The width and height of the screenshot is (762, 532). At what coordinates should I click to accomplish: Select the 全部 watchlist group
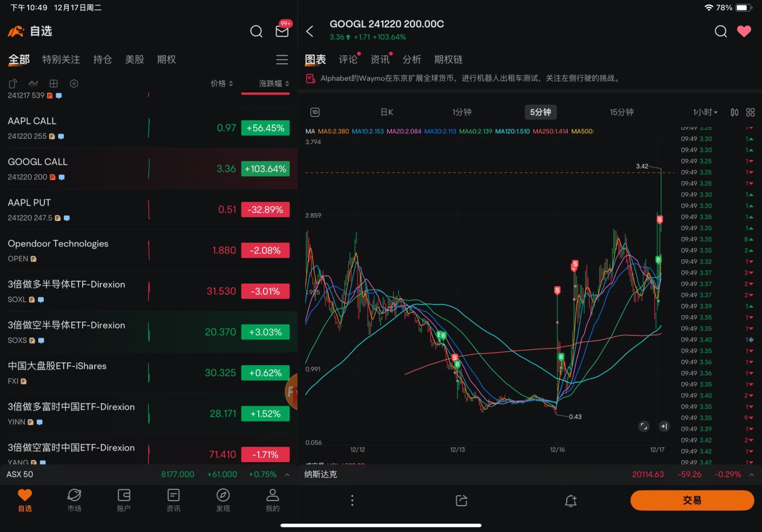tap(19, 59)
